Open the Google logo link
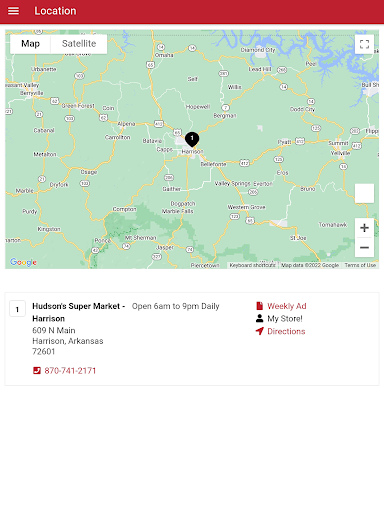384x512 pixels. pos(23,262)
